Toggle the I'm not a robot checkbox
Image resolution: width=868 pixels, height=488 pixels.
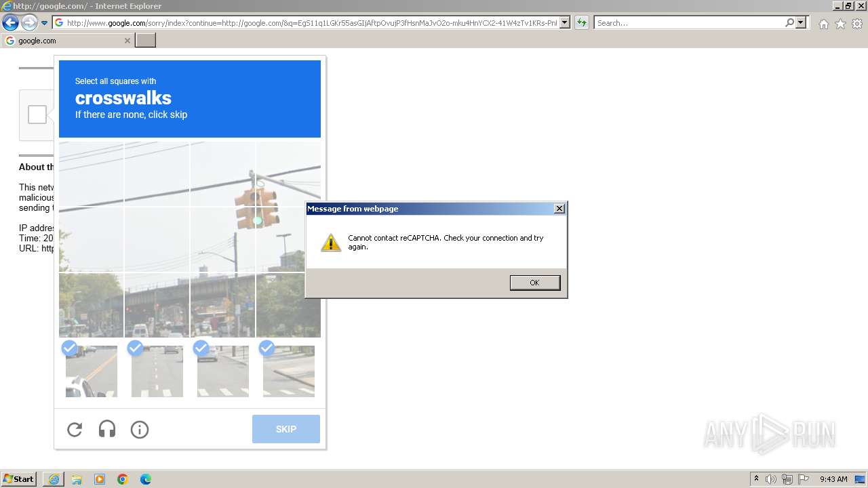[x=37, y=115]
